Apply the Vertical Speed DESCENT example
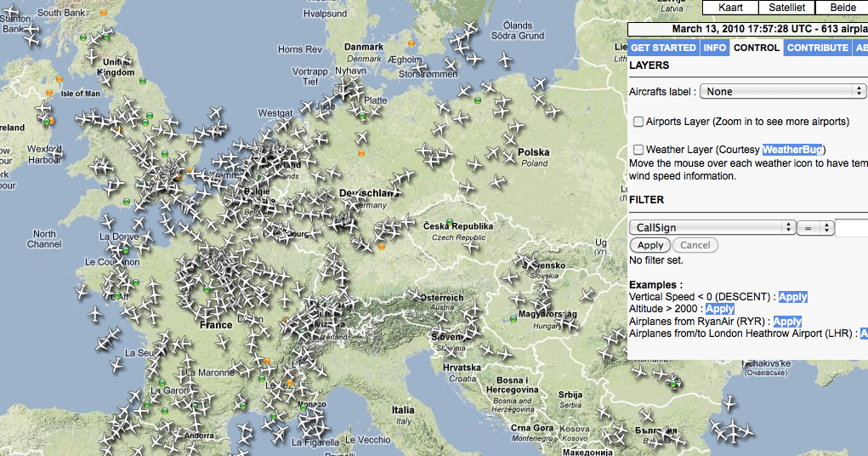Viewport: 868px width, 456px height. 792,297
